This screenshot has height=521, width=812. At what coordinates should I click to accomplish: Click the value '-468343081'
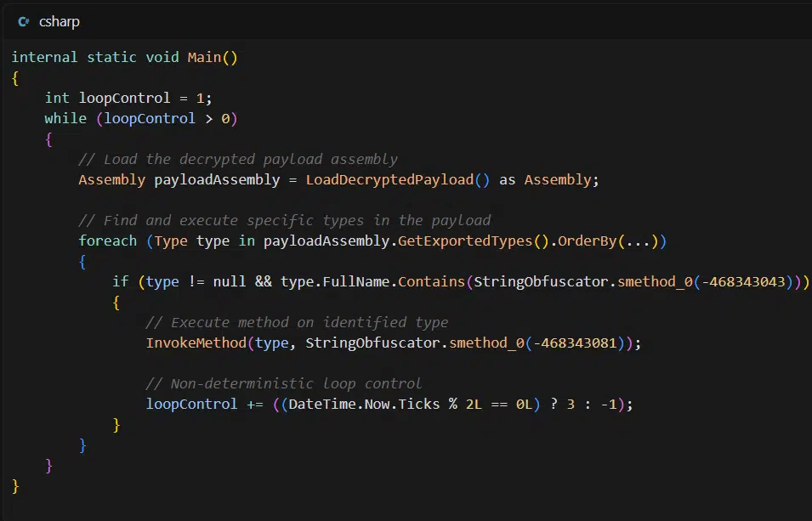click(x=575, y=343)
